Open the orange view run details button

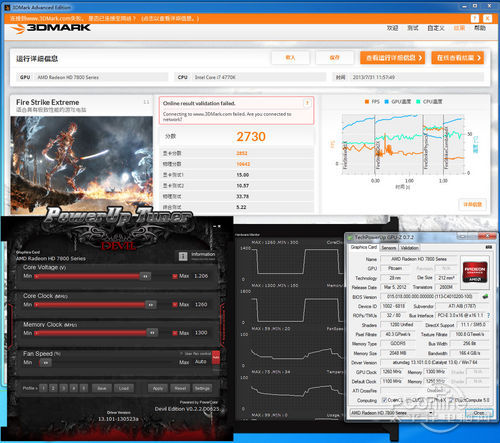pos(393,58)
